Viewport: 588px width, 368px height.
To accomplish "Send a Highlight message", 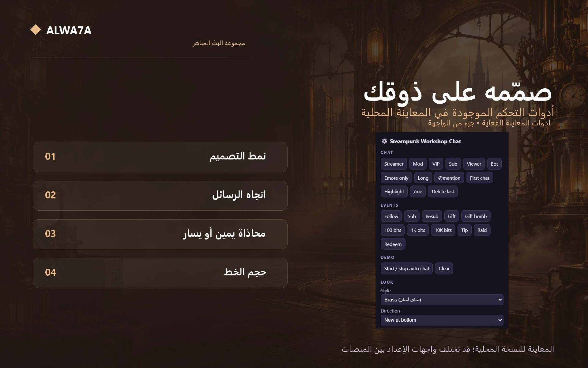I will 394,192.
